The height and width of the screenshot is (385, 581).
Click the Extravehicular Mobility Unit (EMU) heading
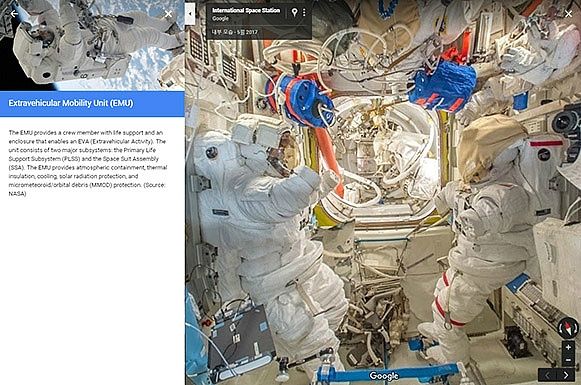click(71, 103)
